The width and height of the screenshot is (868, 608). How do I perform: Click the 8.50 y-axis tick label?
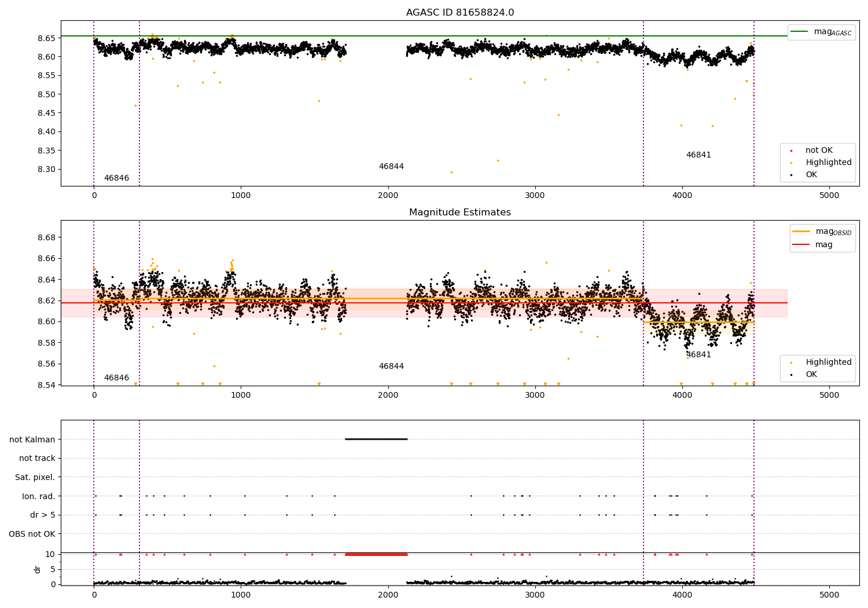click(47, 94)
